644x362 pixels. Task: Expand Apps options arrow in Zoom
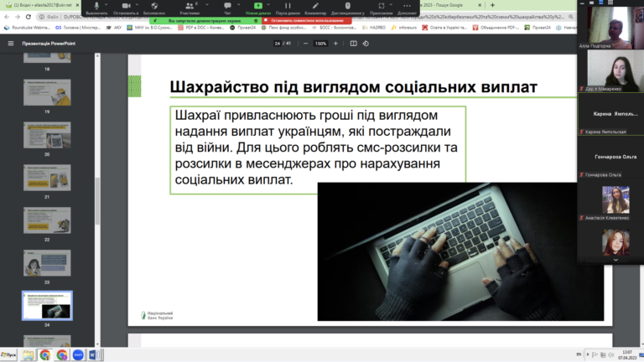[x=391, y=5]
